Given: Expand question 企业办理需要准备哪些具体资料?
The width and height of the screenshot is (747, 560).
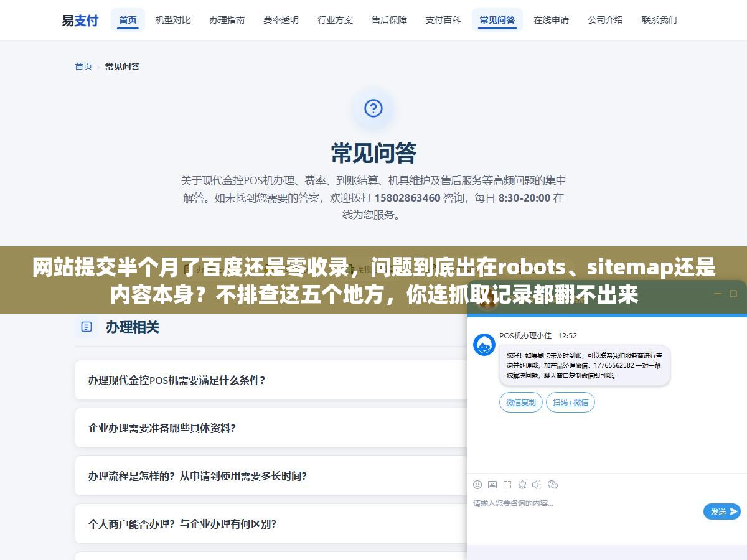Looking at the screenshot, I should click(x=271, y=428).
